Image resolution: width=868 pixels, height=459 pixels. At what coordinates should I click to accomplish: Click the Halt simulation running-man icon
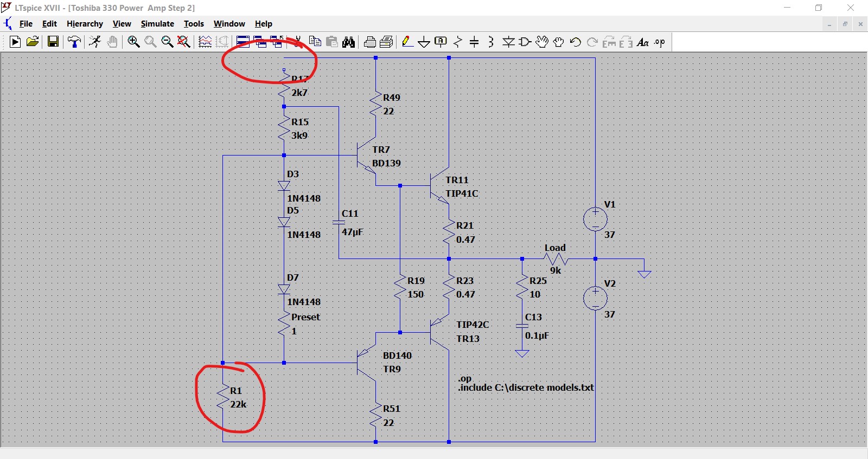pyautogui.click(x=95, y=42)
